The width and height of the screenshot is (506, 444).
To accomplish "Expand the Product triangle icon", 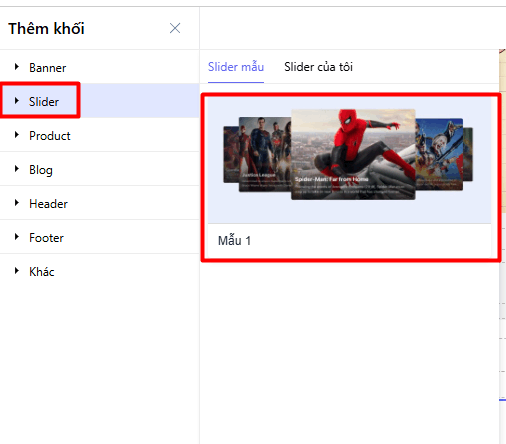I will (17, 135).
